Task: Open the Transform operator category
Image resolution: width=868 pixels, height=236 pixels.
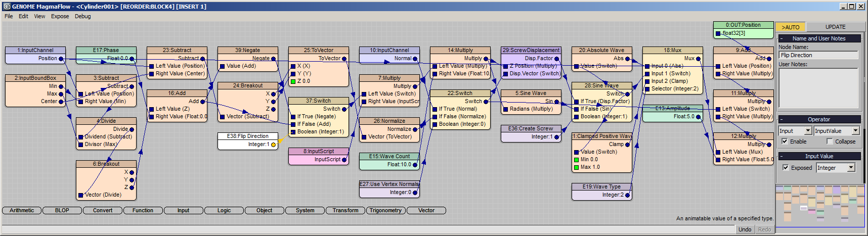Action: (345, 210)
